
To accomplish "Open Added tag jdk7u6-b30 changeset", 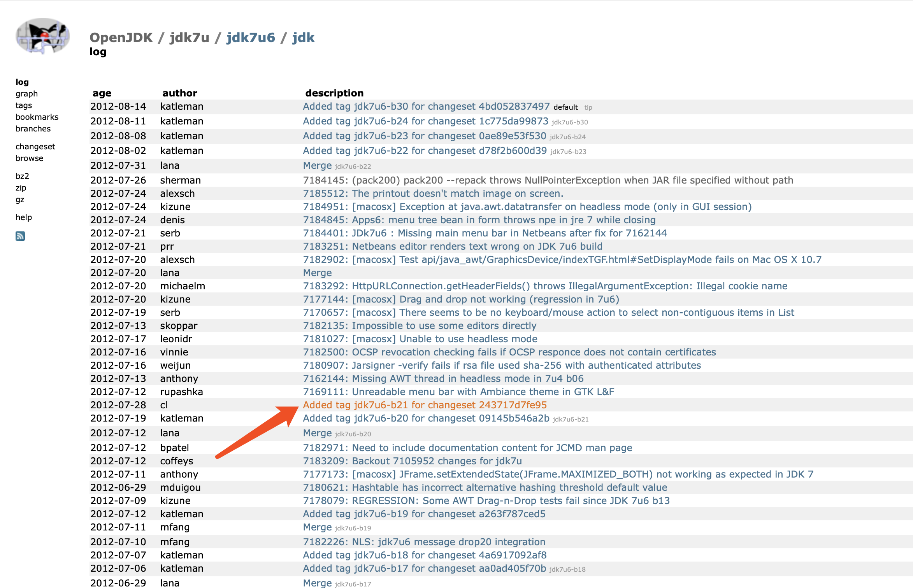I will (x=426, y=106).
